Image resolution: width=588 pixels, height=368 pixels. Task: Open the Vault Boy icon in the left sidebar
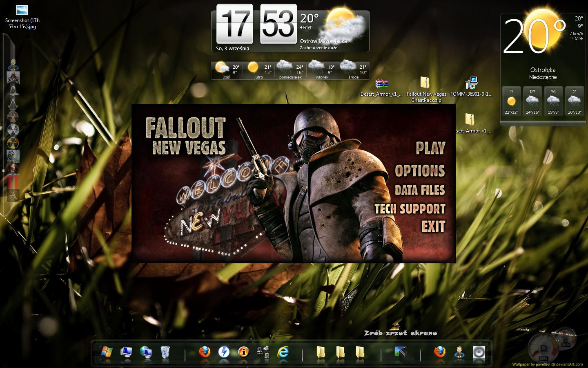click(13, 65)
